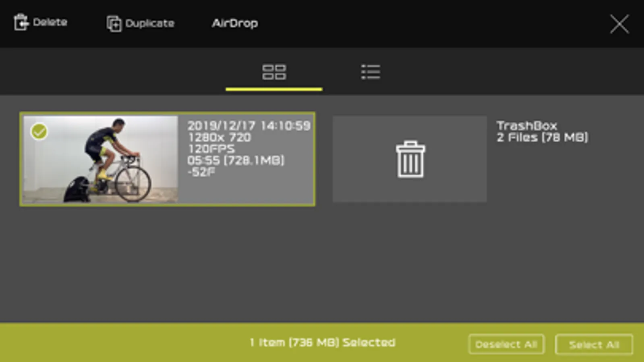This screenshot has height=362, width=644.
Task: Switch to grid view tab
Action: point(274,72)
